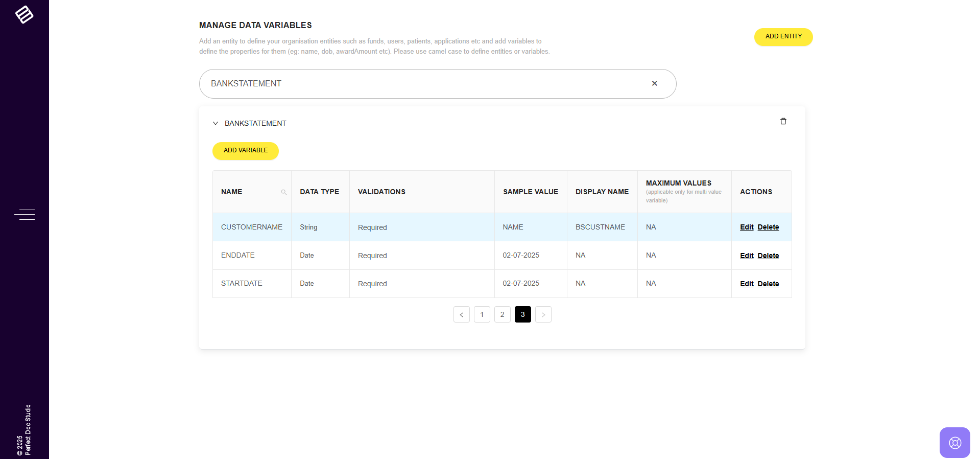Delete the ENDDATE variable
The width and height of the screenshot is (980, 459).
(x=768, y=256)
